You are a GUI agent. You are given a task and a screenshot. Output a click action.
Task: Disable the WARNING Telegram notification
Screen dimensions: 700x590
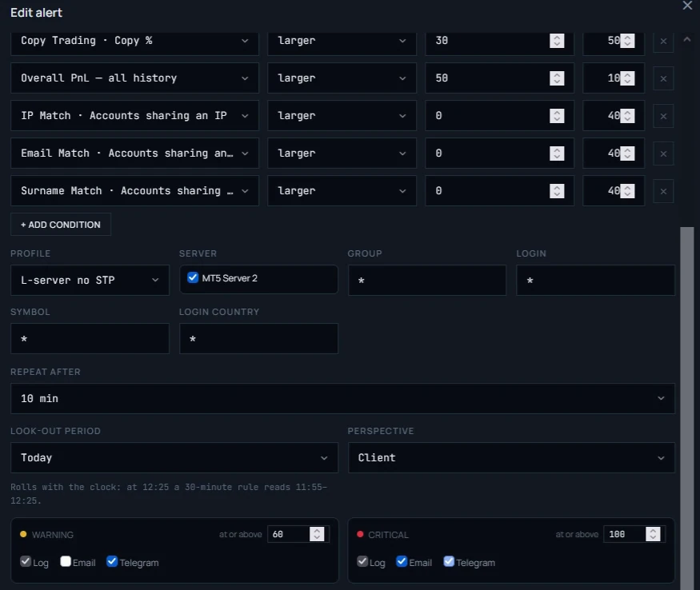[x=112, y=561]
